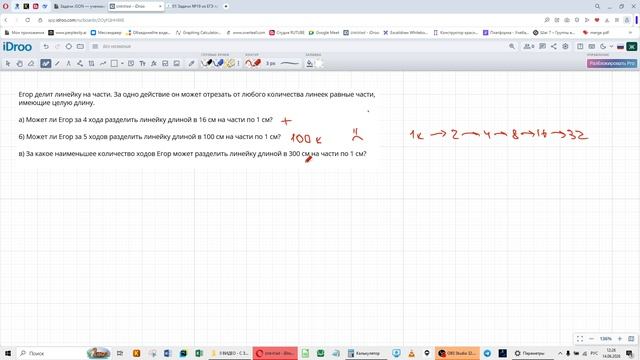The image size is (640, 360).
Task: Open OBS Studio from the taskbar
Action: pos(457,353)
